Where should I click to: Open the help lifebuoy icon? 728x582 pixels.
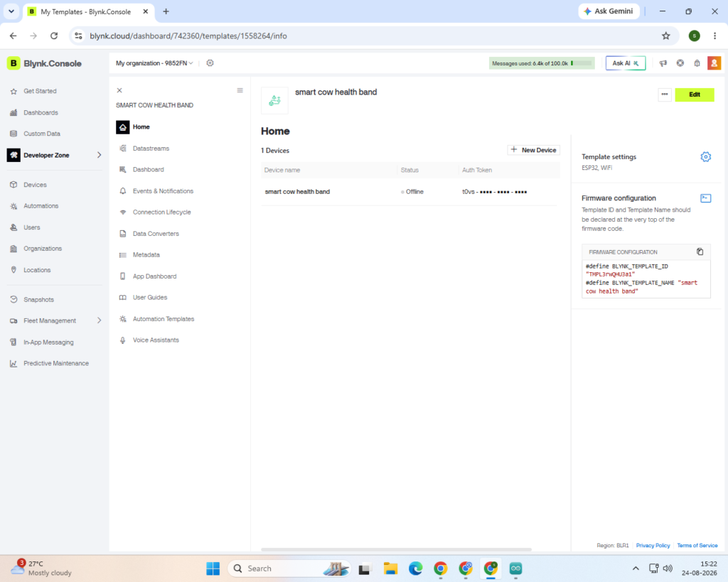pyautogui.click(x=680, y=63)
